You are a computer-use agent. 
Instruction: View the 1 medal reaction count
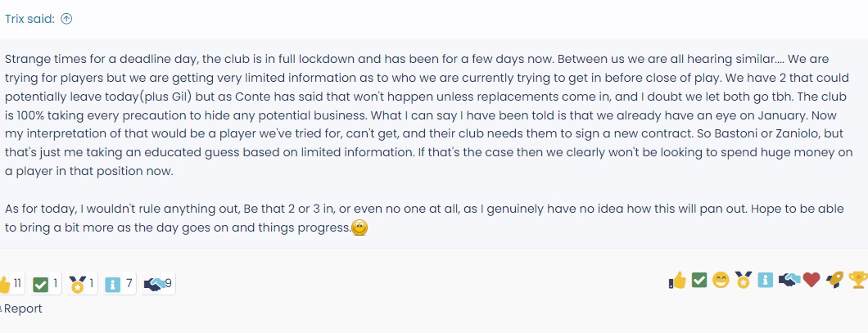click(82, 284)
